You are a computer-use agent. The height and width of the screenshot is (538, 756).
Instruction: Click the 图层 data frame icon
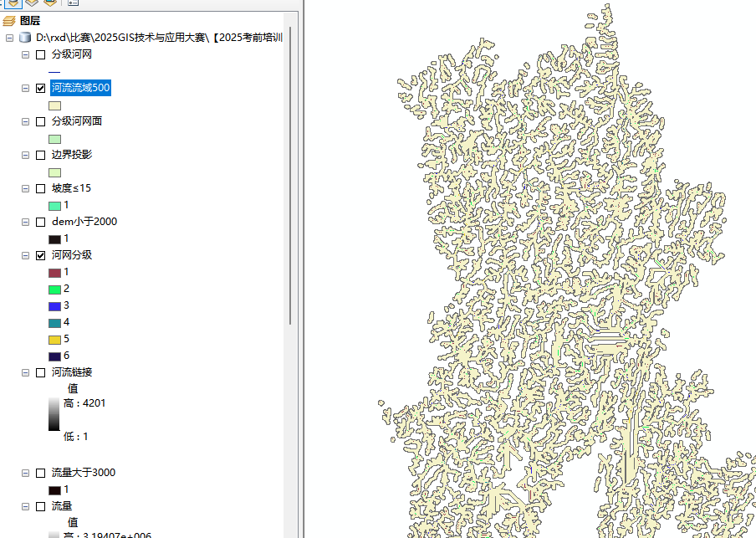tap(9, 21)
